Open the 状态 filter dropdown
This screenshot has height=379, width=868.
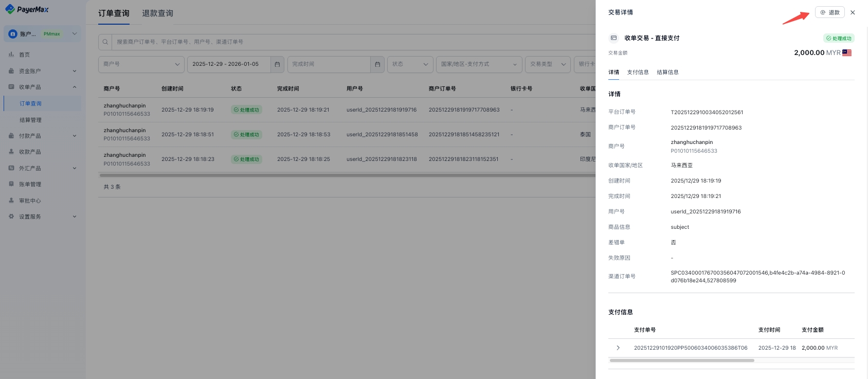click(410, 64)
